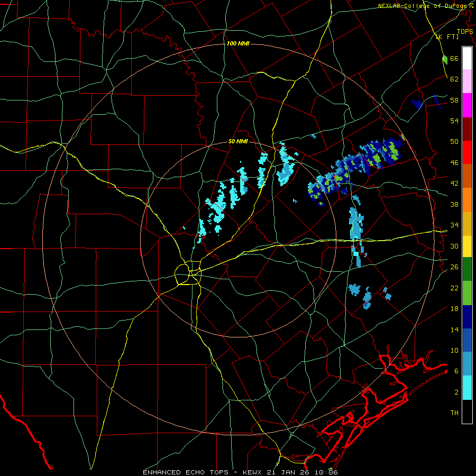Viewport: 476px width, 476px height.
Task: Click legend value "26"
Action: tap(454, 267)
